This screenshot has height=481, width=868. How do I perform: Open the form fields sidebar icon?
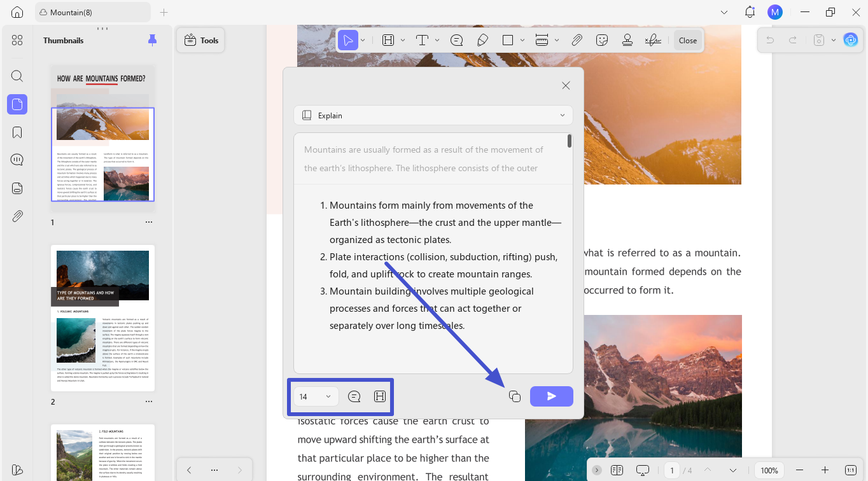point(17,188)
